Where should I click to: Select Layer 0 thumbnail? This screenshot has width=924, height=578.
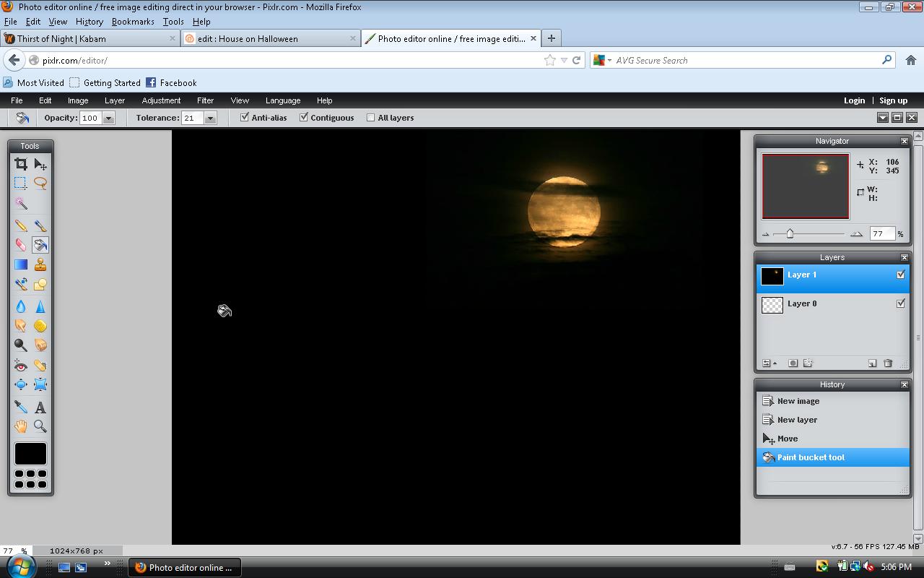pos(772,304)
